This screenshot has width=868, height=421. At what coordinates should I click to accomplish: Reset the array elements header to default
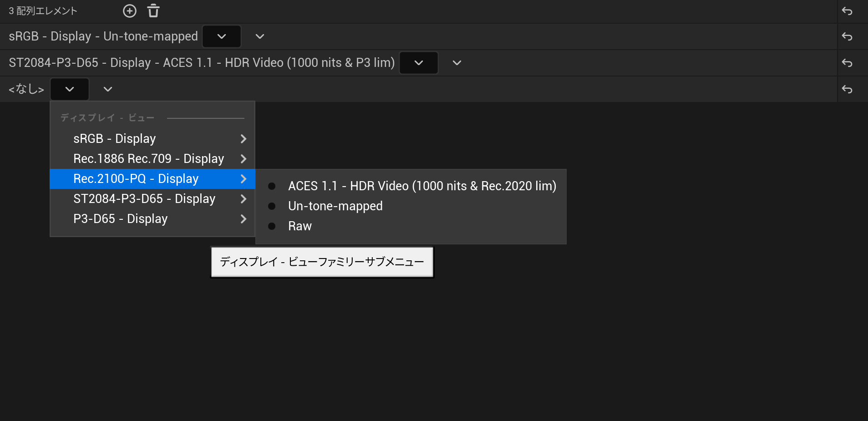[847, 11]
